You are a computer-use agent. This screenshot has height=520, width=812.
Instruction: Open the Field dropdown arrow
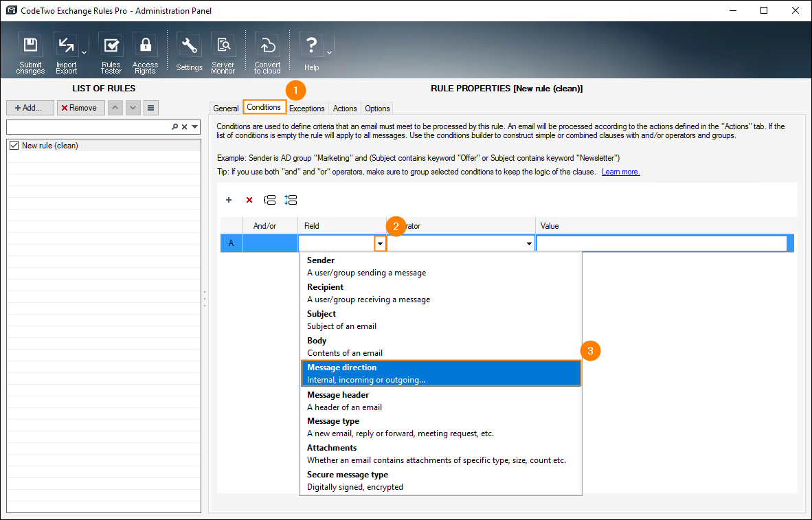tap(380, 243)
